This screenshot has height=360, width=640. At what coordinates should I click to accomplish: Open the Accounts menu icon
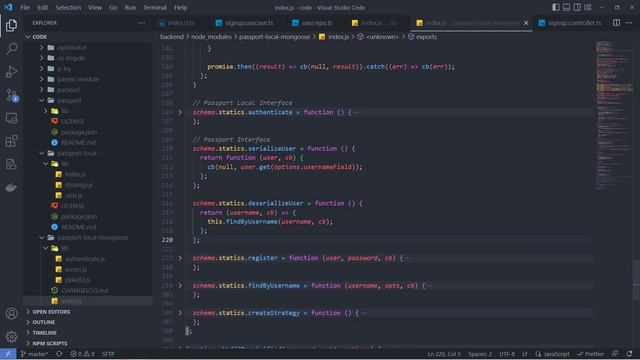pos(11,313)
